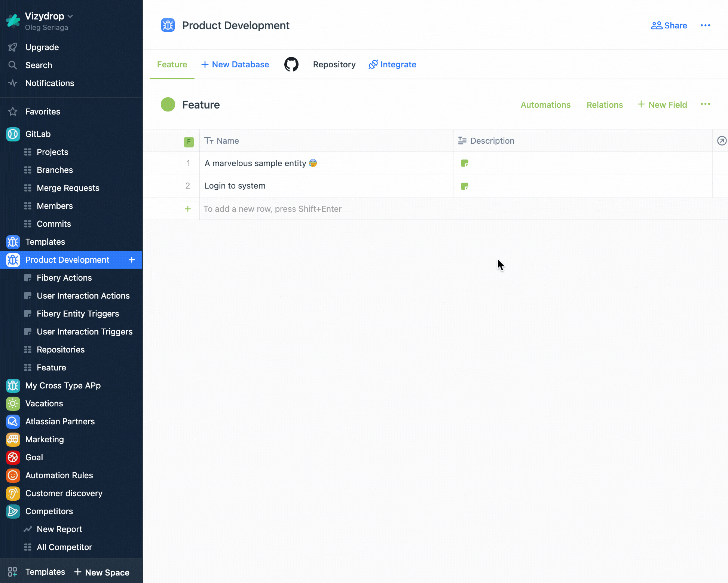Open Relations panel
728x583 pixels.
pos(604,105)
